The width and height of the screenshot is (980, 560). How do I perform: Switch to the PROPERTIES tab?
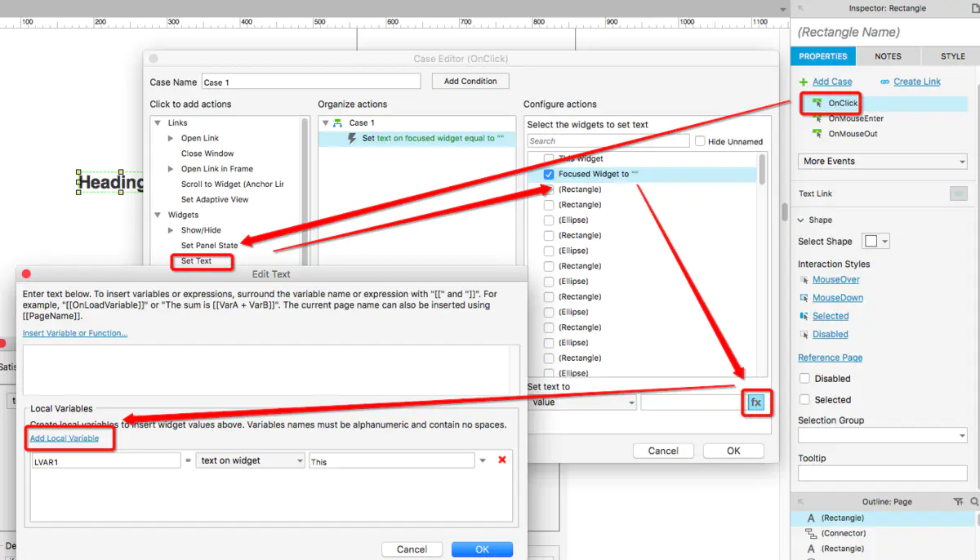coord(823,56)
